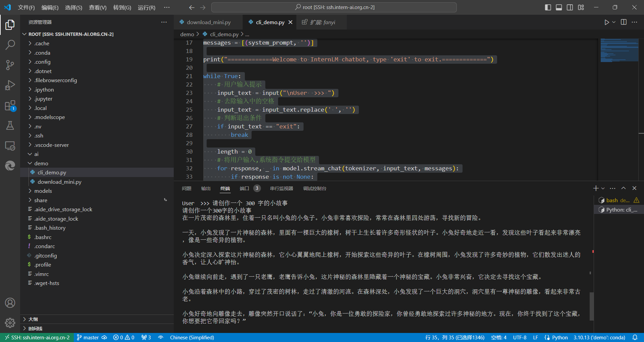Open the Source Control view
This screenshot has width=644, height=342.
(10, 65)
